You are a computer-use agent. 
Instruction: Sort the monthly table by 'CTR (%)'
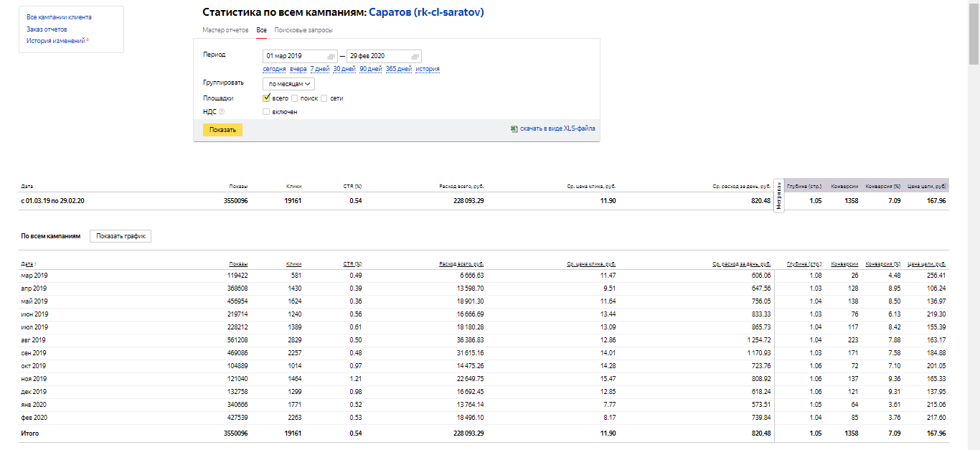(x=352, y=264)
